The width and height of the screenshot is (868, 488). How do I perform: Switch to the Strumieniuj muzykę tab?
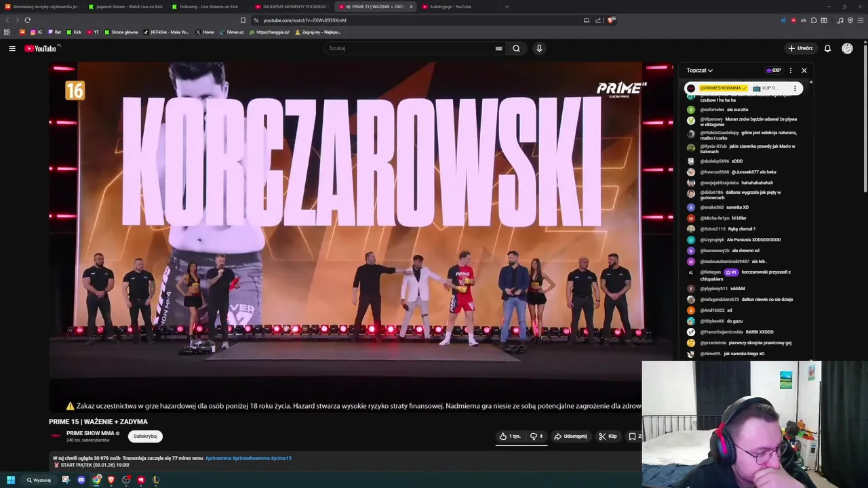point(42,7)
